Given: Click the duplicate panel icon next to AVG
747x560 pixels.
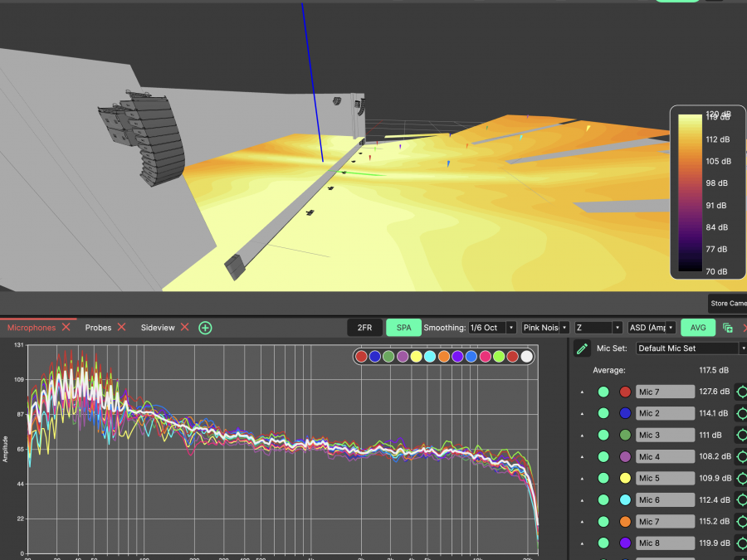Looking at the screenshot, I should (728, 328).
